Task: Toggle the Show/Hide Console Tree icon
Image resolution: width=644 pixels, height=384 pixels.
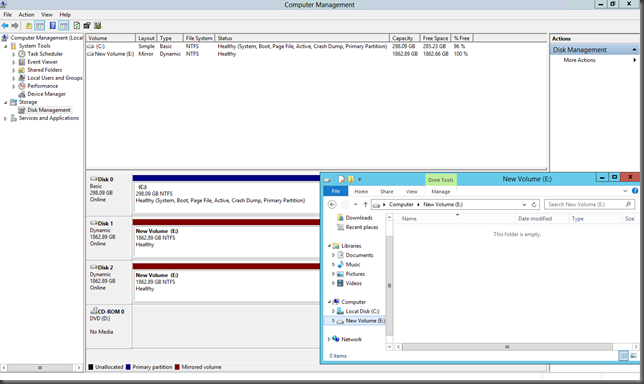Action: [x=39, y=25]
